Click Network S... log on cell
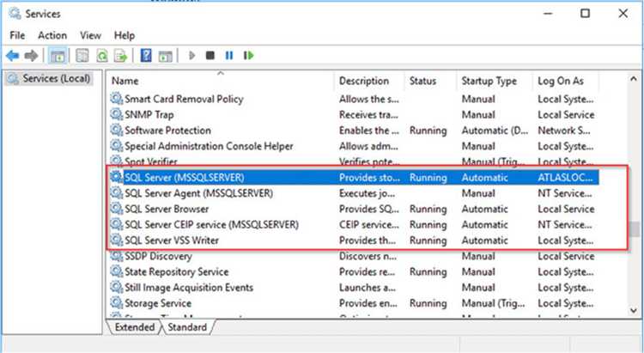 pyautogui.click(x=564, y=131)
